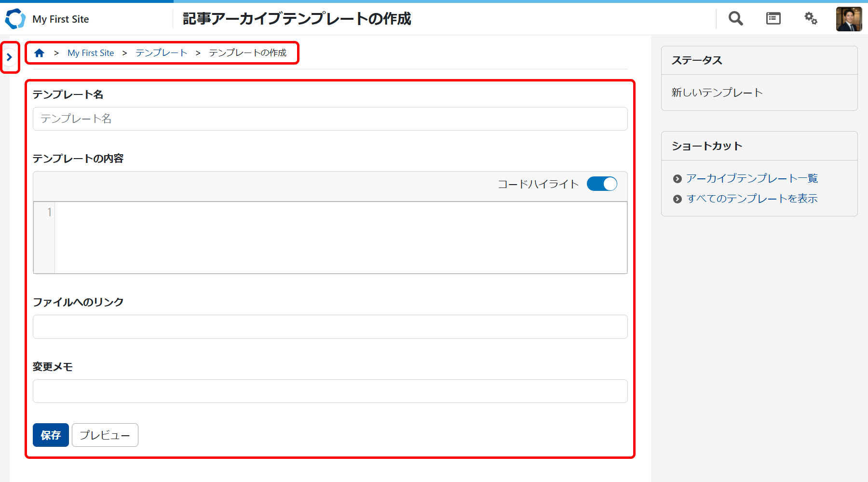Image resolution: width=868 pixels, height=482 pixels.
Task: Click arrow icon beside アーカイブテンプレート一覧
Action: tap(677, 179)
